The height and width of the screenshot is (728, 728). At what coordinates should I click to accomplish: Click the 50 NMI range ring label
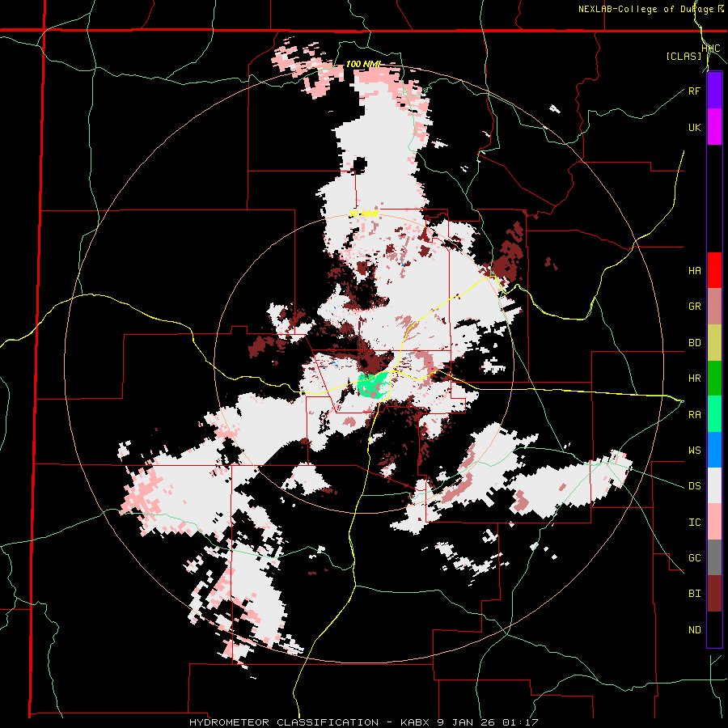(363, 214)
